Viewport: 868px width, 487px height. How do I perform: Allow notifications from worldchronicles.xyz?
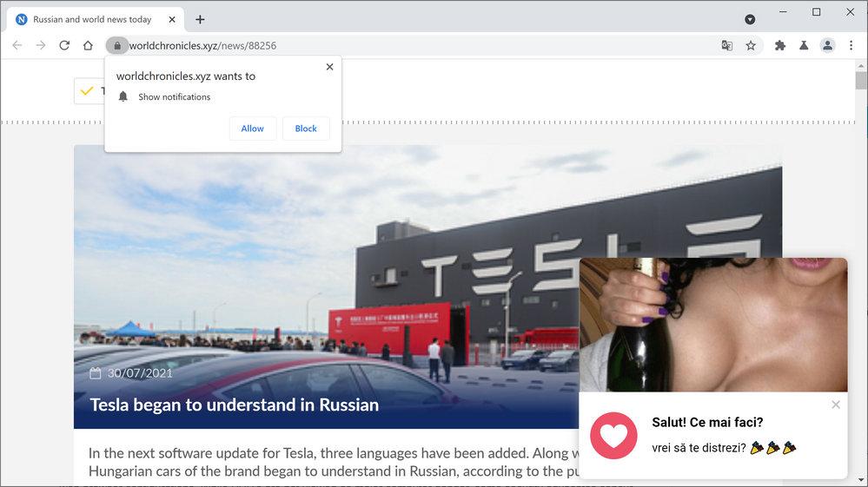(253, 128)
